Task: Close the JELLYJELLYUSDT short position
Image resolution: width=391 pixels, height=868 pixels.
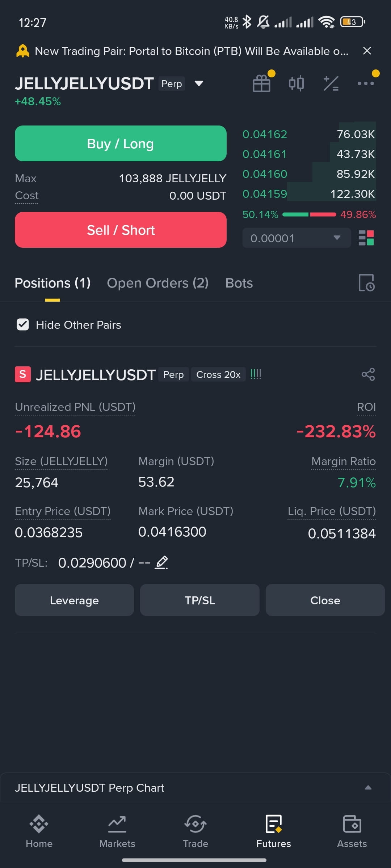Action: 325,600
